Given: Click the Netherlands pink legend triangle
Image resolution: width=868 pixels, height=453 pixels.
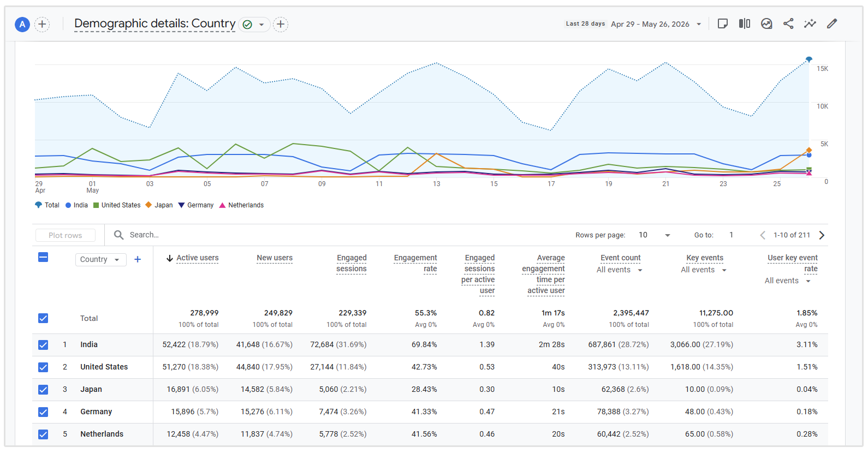Looking at the screenshot, I should 222,205.
